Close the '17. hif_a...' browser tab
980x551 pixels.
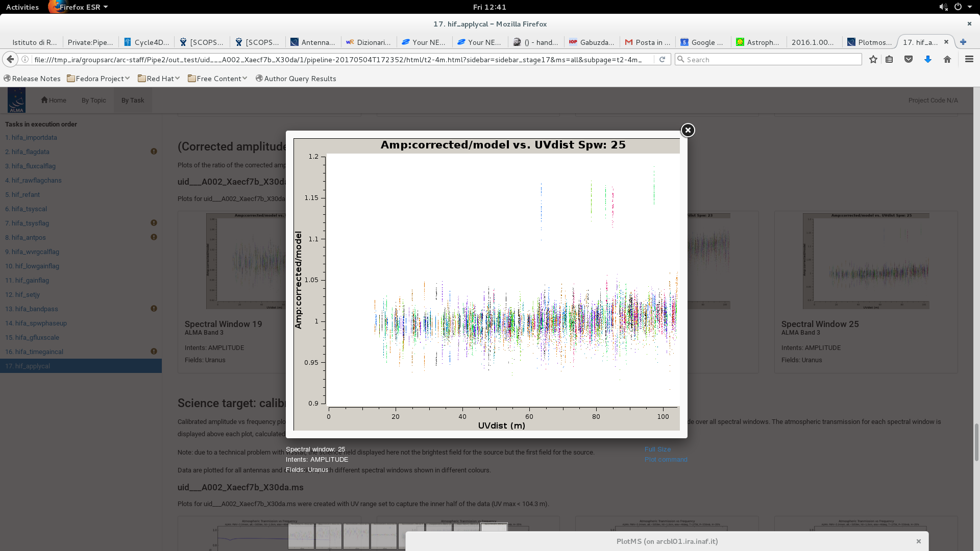[946, 42]
